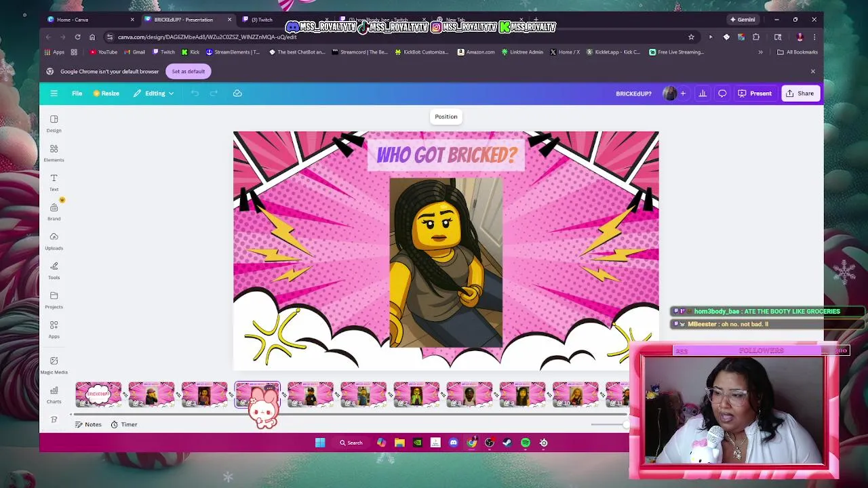Image resolution: width=868 pixels, height=488 pixels.
Task: Open the Amazon.com bookmark
Action: (x=476, y=52)
